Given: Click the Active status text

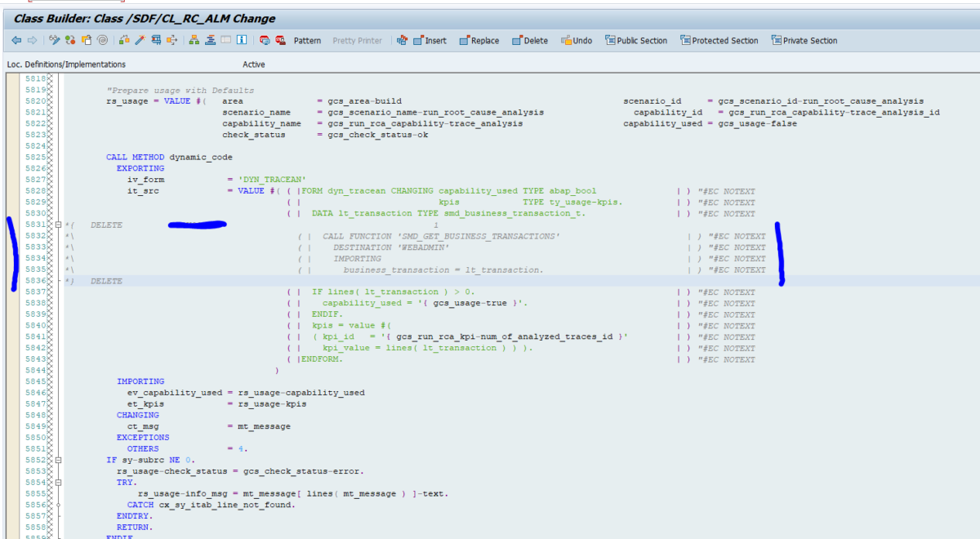Looking at the screenshot, I should (254, 64).
